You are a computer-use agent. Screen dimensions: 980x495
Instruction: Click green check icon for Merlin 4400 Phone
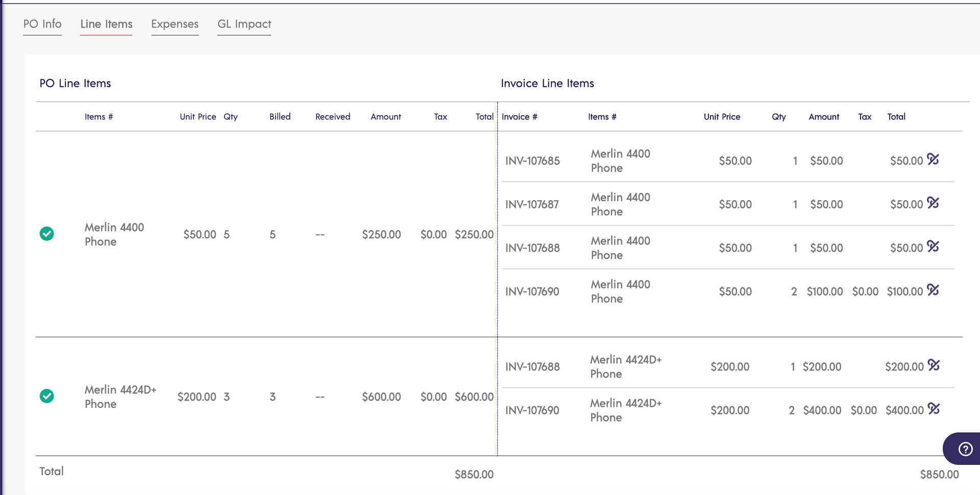[x=47, y=234]
